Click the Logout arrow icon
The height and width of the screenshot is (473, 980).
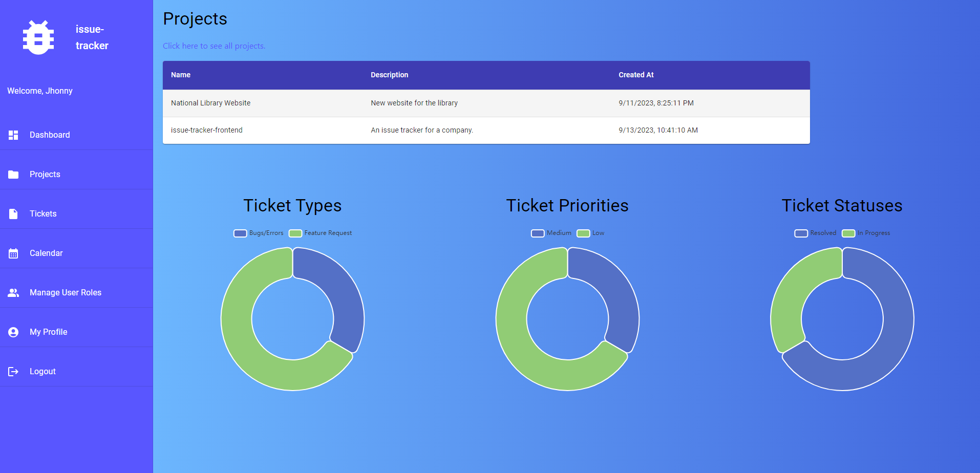(13, 372)
